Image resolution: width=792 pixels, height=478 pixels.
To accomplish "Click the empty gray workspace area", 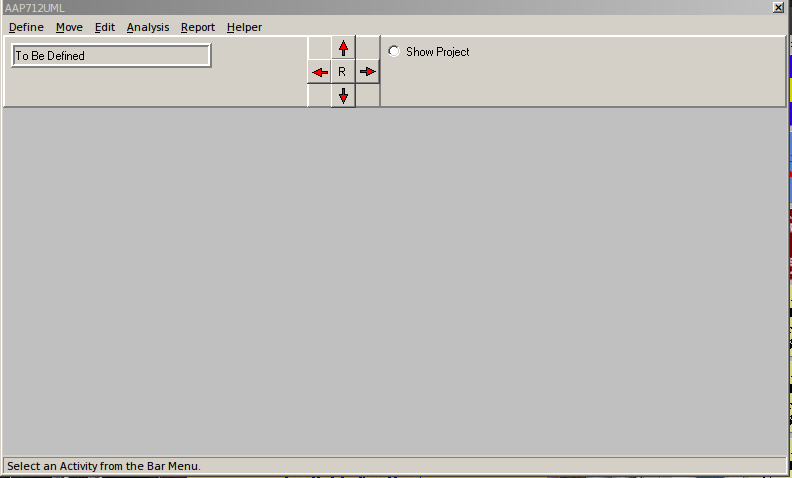I will (x=395, y=280).
